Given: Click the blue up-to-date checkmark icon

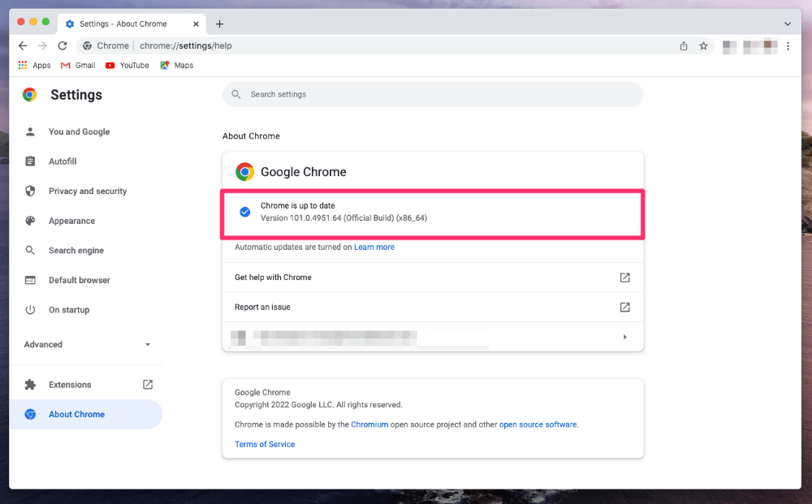Looking at the screenshot, I should pyautogui.click(x=245, y=212).
